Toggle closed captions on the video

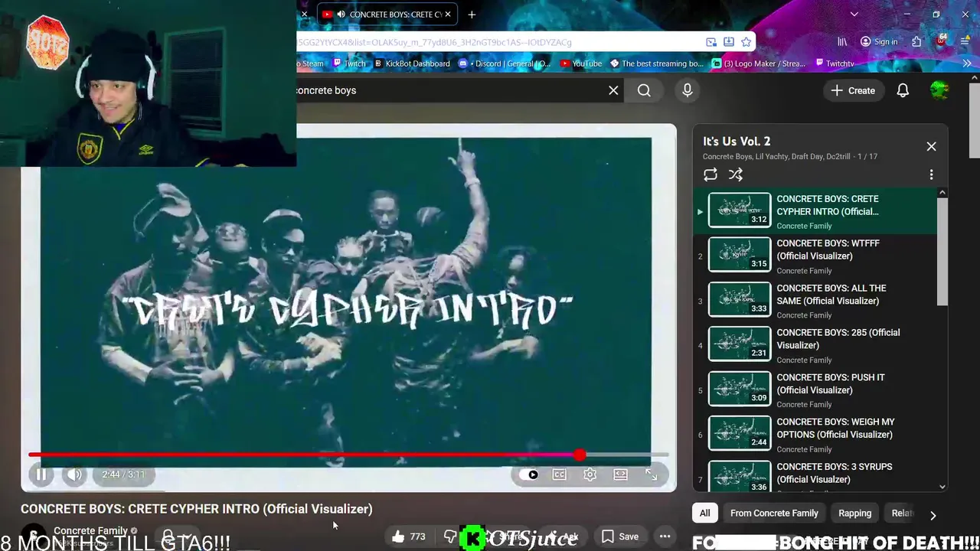560,474
